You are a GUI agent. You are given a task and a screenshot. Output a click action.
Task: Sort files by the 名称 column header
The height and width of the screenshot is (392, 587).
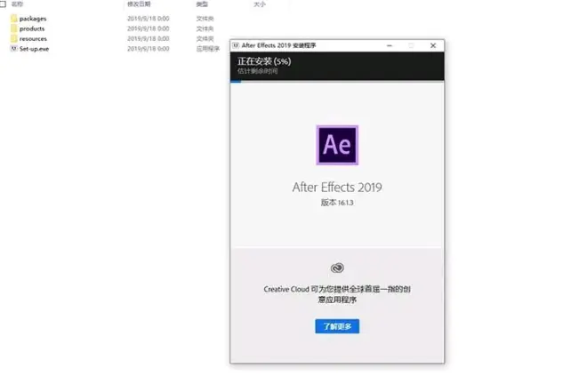[17, 4]
